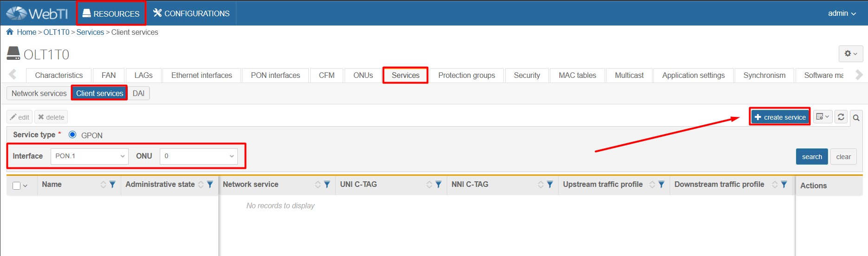Open the Network services subtab
The image size is (868, 256).
(x=39, y=93)
